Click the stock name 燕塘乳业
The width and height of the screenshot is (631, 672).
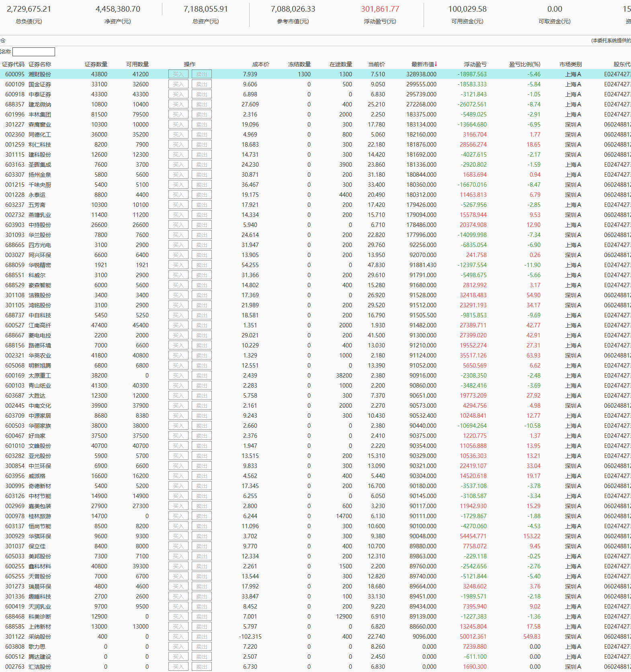pyautogui.click(x=40, y=215)
